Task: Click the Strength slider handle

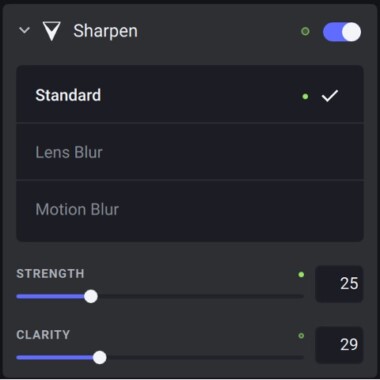Action: point(91,296)
